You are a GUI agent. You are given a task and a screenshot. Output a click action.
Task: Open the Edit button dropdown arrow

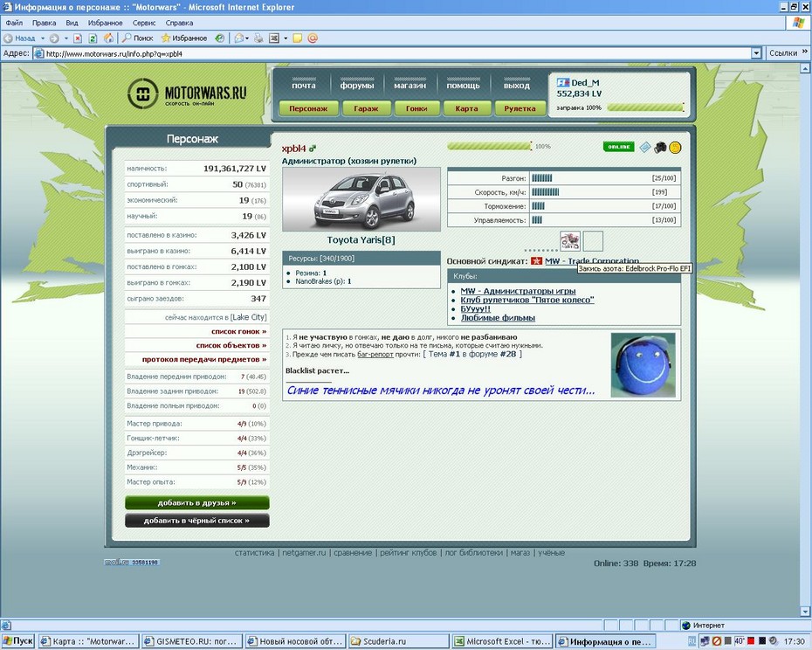pyautogui.click(x=286, y=38)
